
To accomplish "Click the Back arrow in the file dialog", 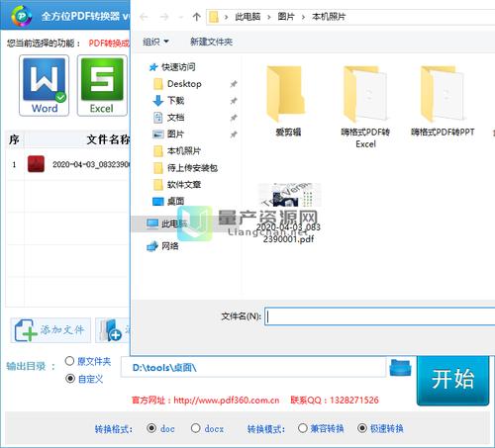I will 144,17.
